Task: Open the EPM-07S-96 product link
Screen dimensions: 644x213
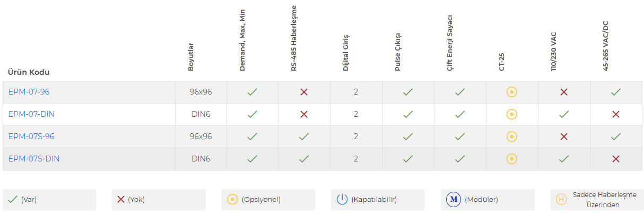Action: 31,137
